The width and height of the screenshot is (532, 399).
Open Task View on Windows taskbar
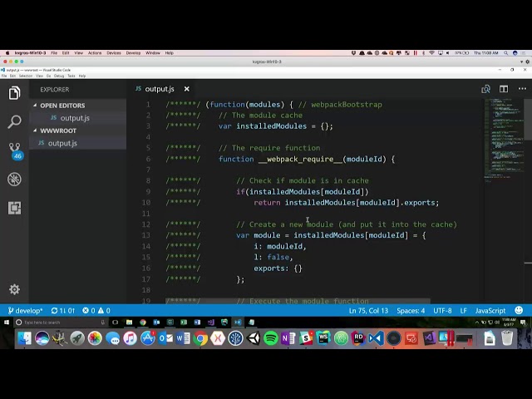tap(115, 323)
